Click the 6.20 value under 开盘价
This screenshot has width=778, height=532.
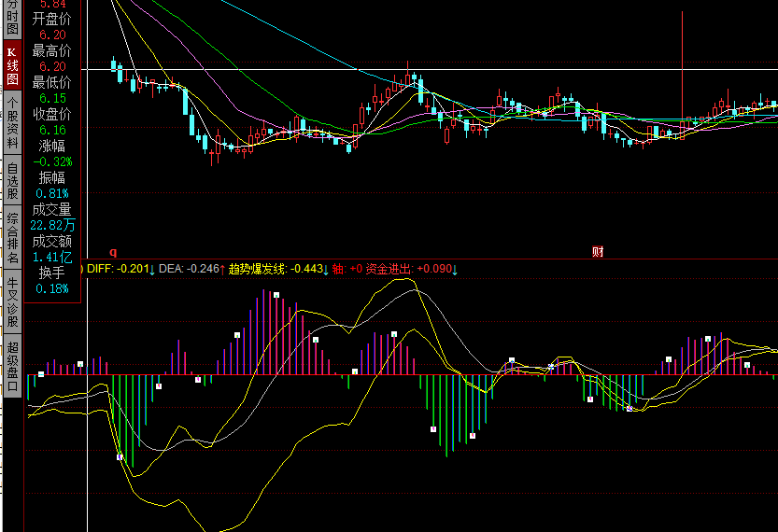coord(52,35)
